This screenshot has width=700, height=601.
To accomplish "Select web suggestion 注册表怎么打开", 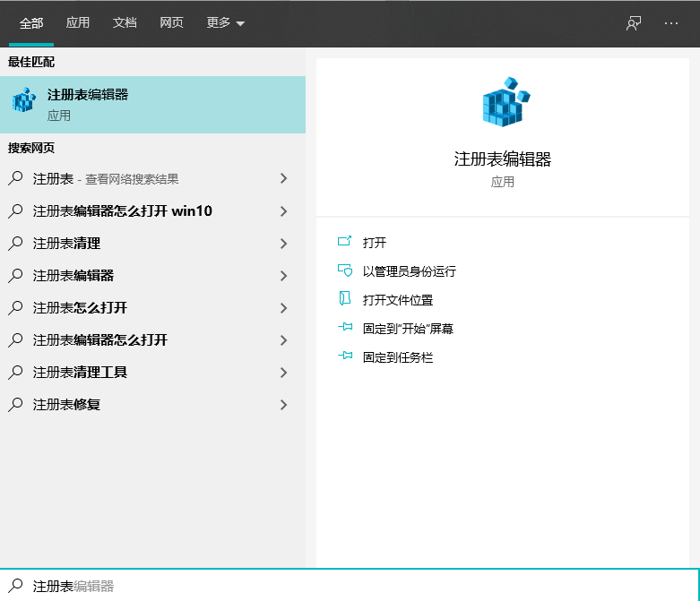I will coord(80,307).
